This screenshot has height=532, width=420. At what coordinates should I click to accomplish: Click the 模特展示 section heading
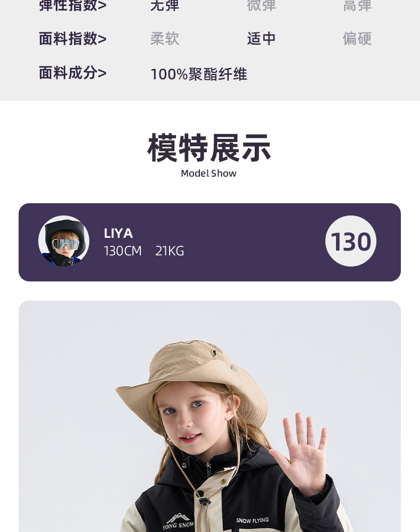[209, 148]
